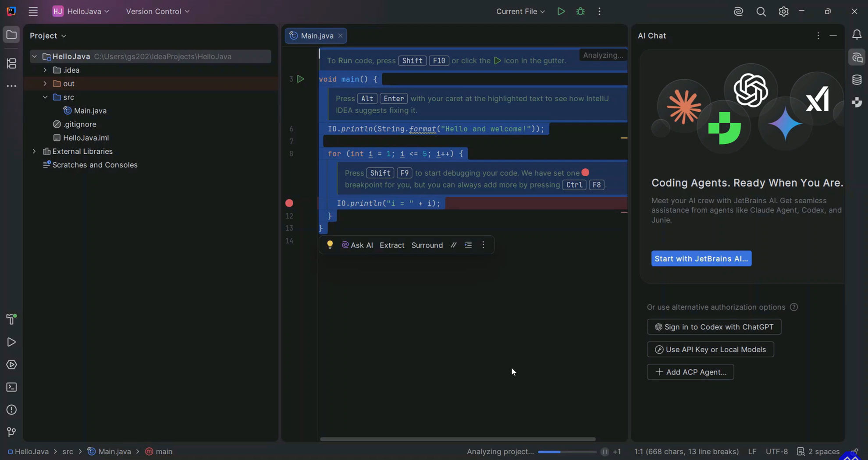Click Use API Key or Local Models
The image size is (868, 460).
point(710,350)
